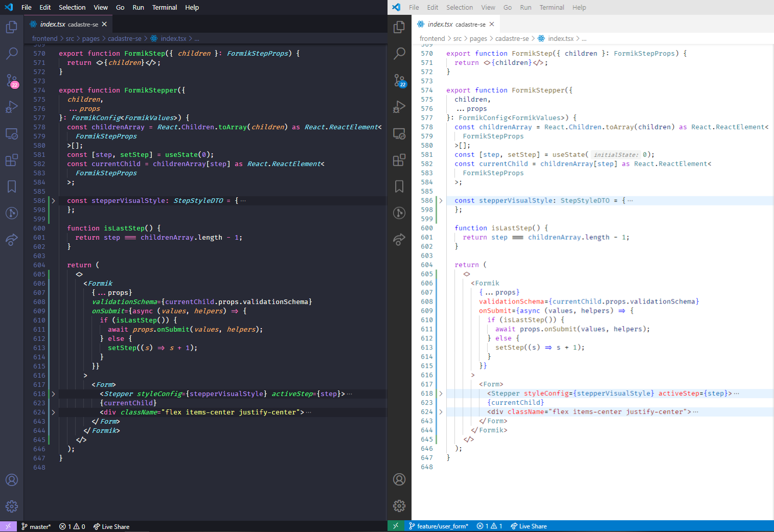774x532 pixels.
Task: Open Terminal menu in the dark window
Action: 165,8
